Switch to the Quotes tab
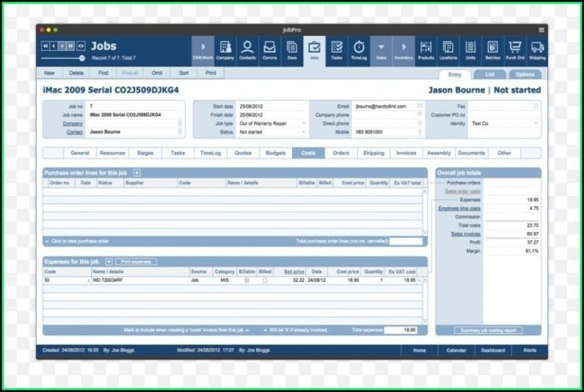The width and height of the screenshot is (584, 392). click(x=244, y=153)
